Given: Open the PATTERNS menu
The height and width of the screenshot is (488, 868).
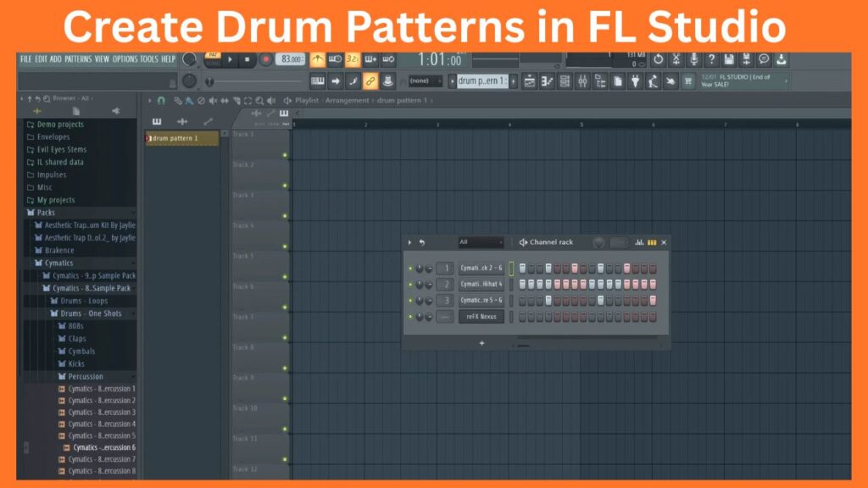Looking at the screenshot, I should click(78, 59).
